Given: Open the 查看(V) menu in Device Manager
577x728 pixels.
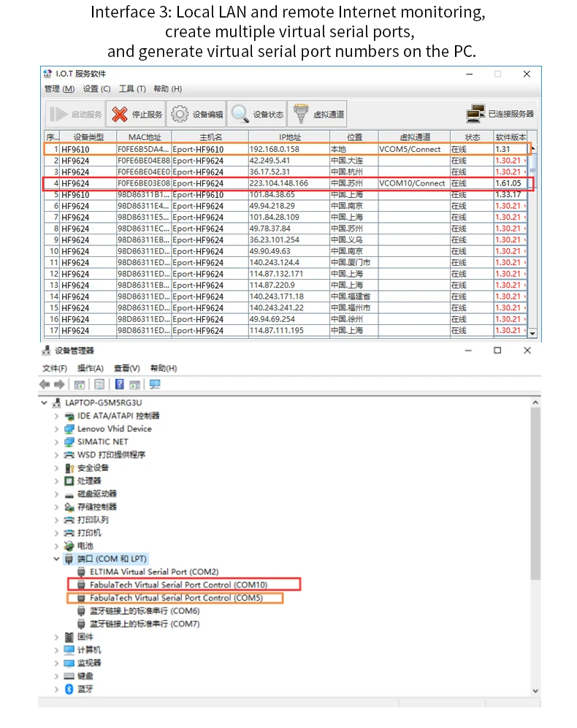Looking at the screenshot, I should click(x=127, y=368).
